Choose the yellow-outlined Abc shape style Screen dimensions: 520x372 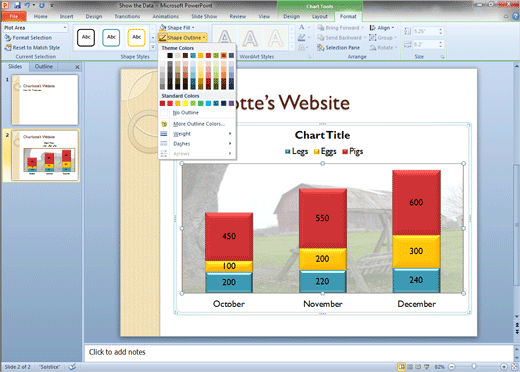(136, 37)
